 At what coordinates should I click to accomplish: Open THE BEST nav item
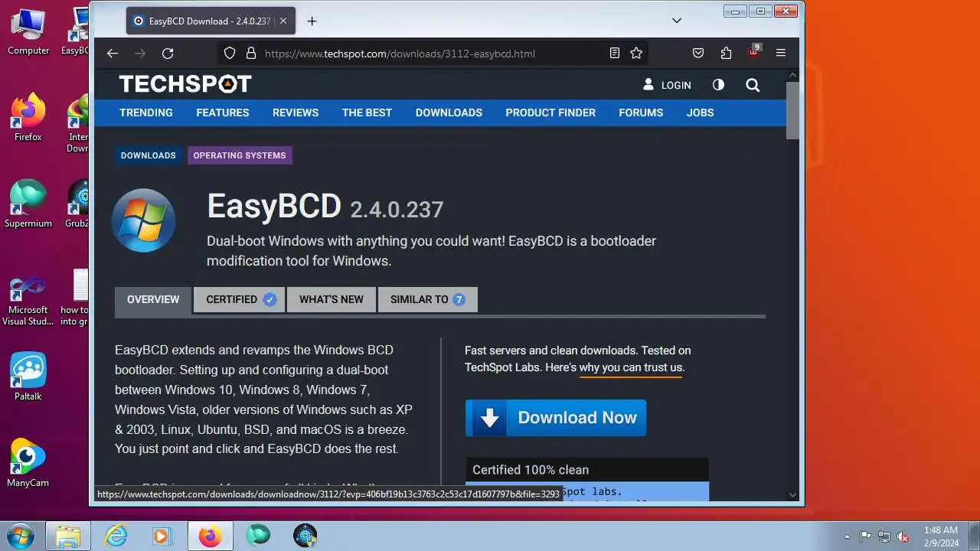[x=367, y=112]
